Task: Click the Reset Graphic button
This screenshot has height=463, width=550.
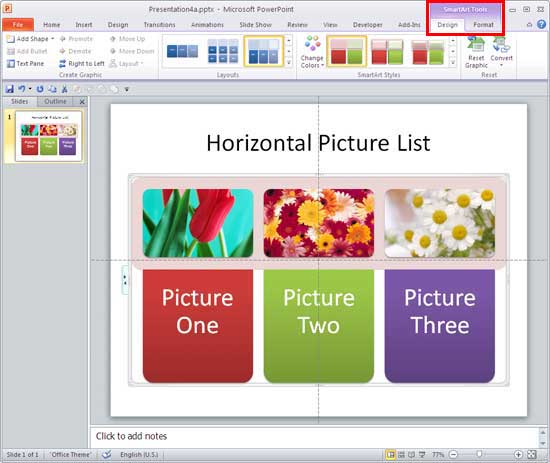Action: (476, 52)
